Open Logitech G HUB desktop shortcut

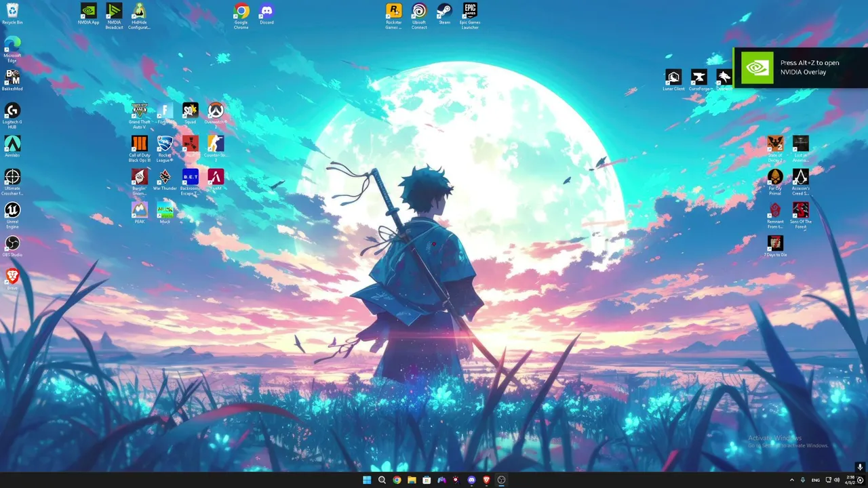tap(12, 115)
